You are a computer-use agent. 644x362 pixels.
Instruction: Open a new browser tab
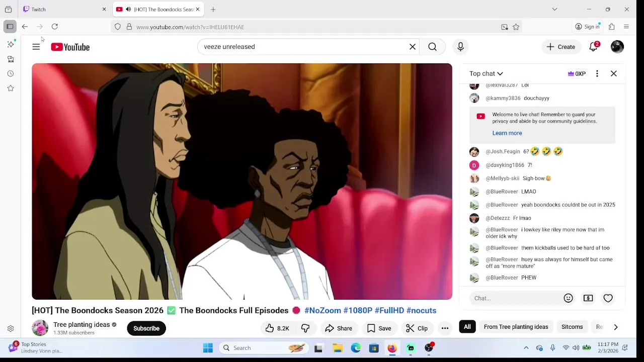(x=213, y=9)
